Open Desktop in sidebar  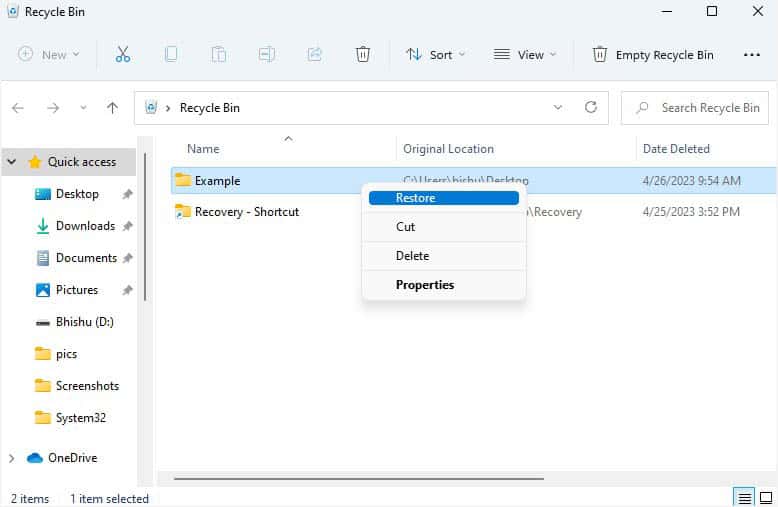(77, 194)
